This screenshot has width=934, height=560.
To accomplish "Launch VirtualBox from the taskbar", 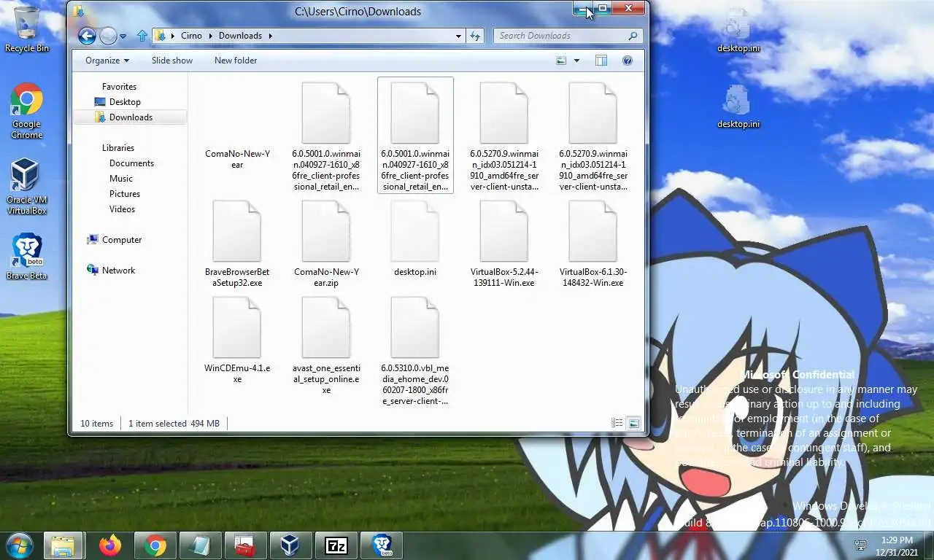I will click(291, 545).
